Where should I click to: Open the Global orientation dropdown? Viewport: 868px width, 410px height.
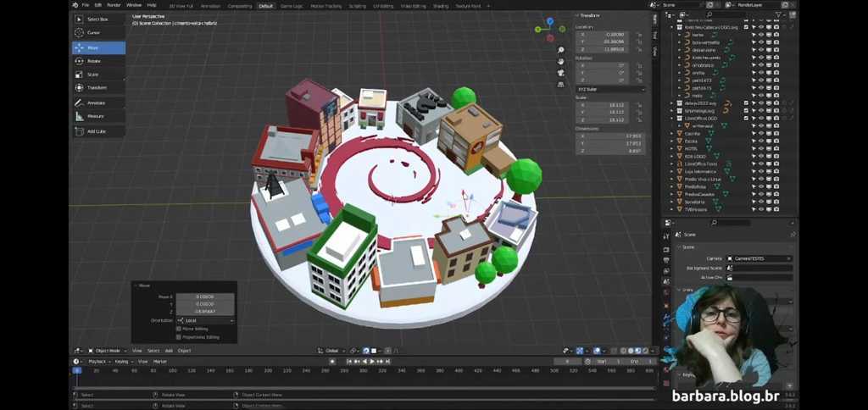330,351
